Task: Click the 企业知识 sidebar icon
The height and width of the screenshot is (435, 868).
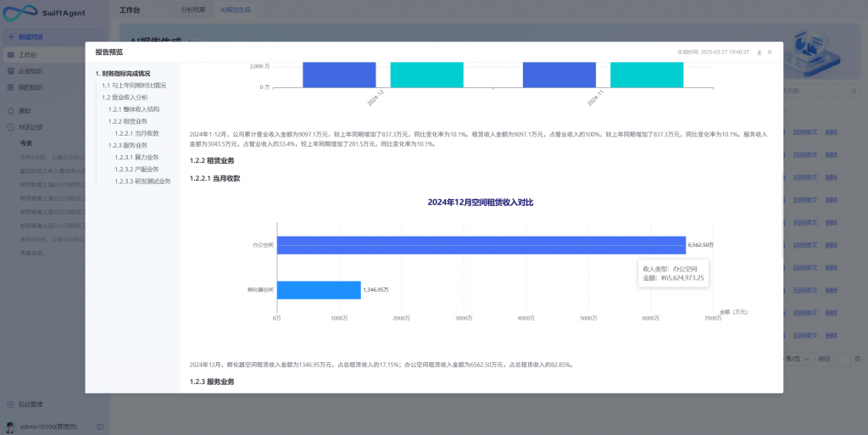Action: (x=10, y=71)
